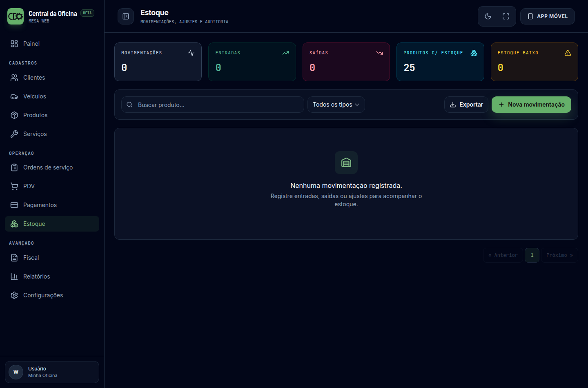Create a Nova movimentação
Image resolution: width=588 pixels, height=388 pixels.
coord(531,105)
